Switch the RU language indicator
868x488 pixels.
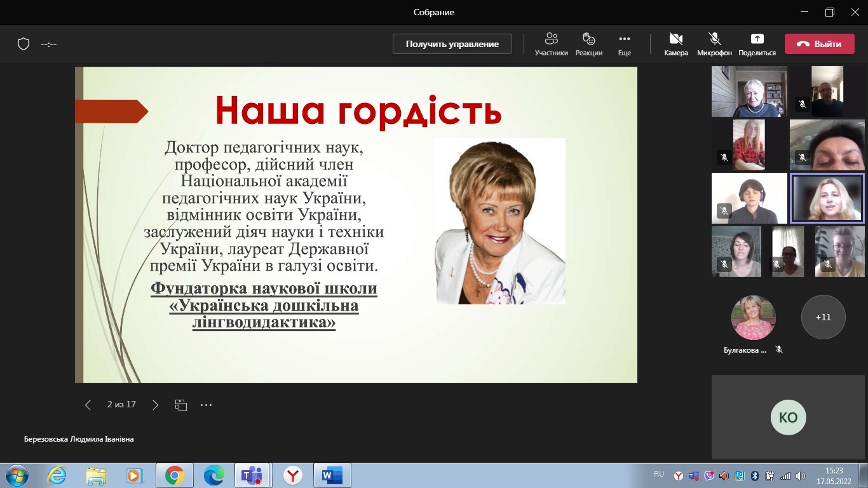[x=658, y=474]
